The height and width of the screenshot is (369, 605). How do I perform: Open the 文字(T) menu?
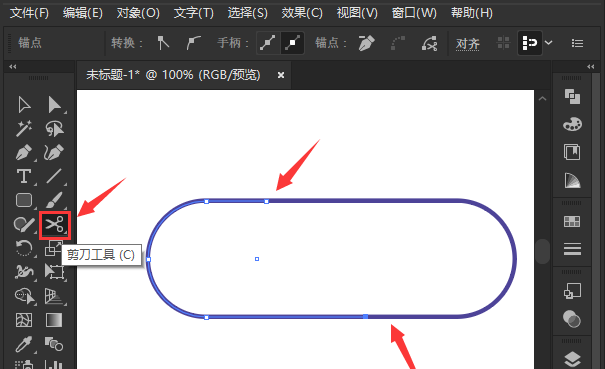tap(193, 13)
